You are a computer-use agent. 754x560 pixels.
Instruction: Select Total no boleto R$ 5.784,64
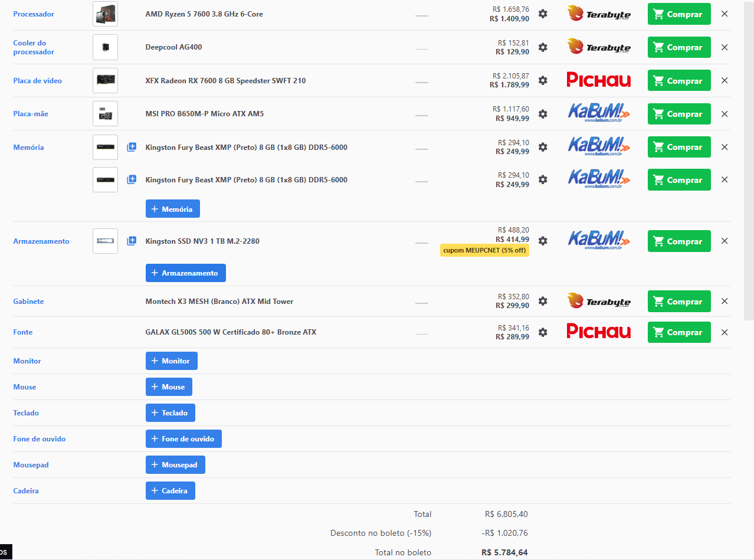coord(504,553)
